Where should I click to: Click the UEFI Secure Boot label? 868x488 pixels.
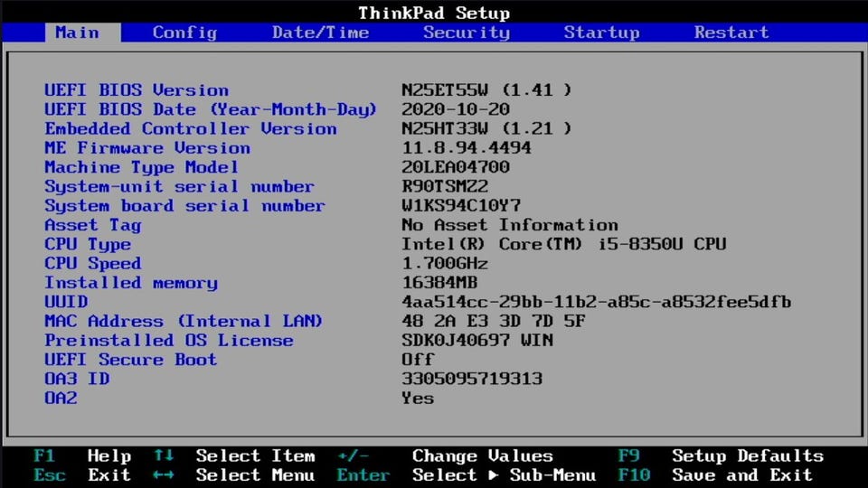coord(130,360)
